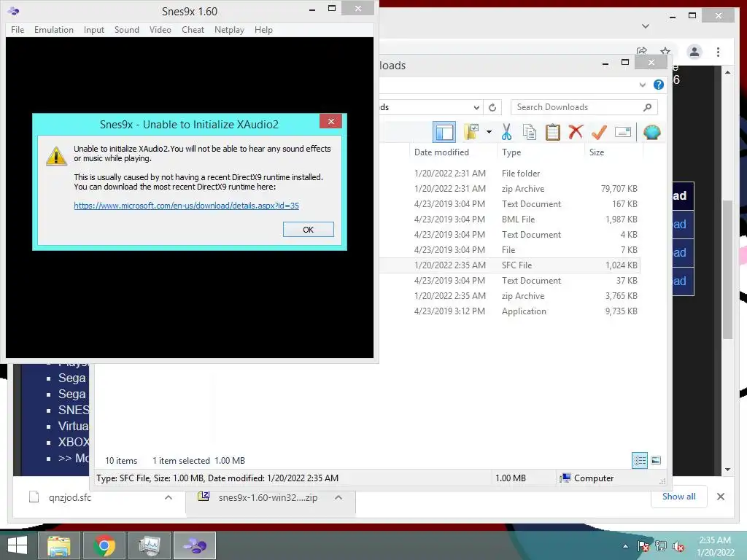Click the Email envelope icon in toolbar
This screenshot has width=747, height=560.
(x=623, y=132)
